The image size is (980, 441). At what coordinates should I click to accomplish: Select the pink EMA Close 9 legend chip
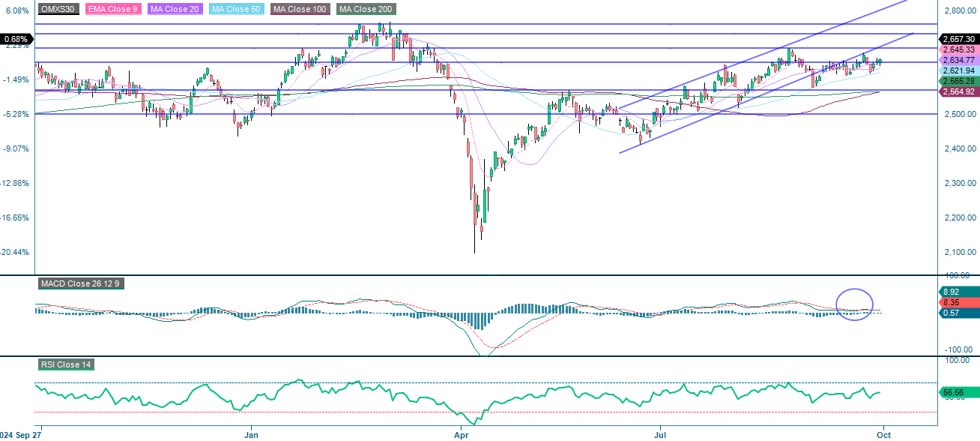click(114, 10)
